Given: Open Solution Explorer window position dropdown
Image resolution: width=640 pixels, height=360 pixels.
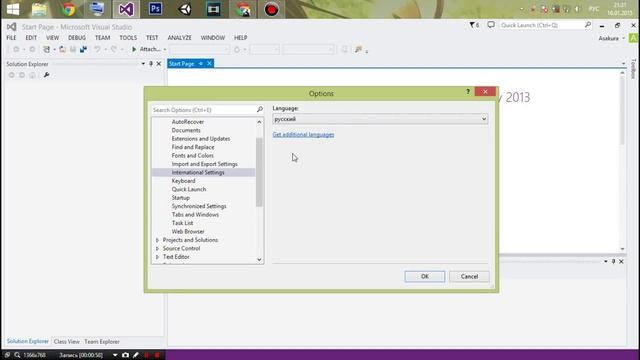Looking at the screenshot, I should [x=143, y=64].
